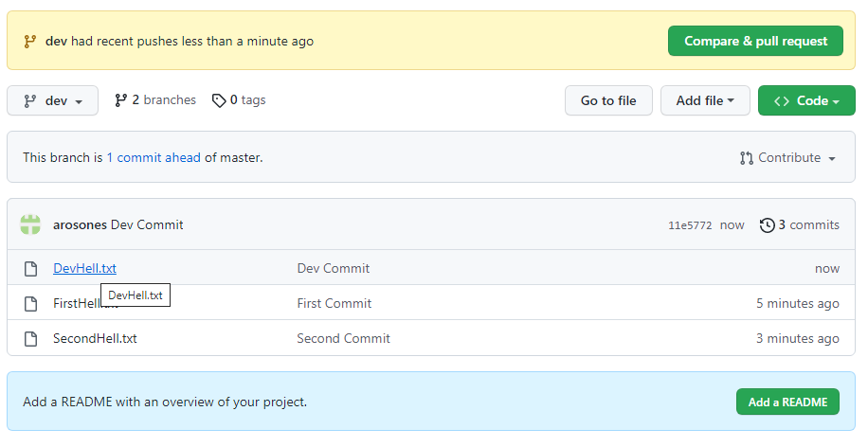The width and height of the screenshot is (868, 447).
Task: Click the arosones avatar image
Action: [30, 224]
